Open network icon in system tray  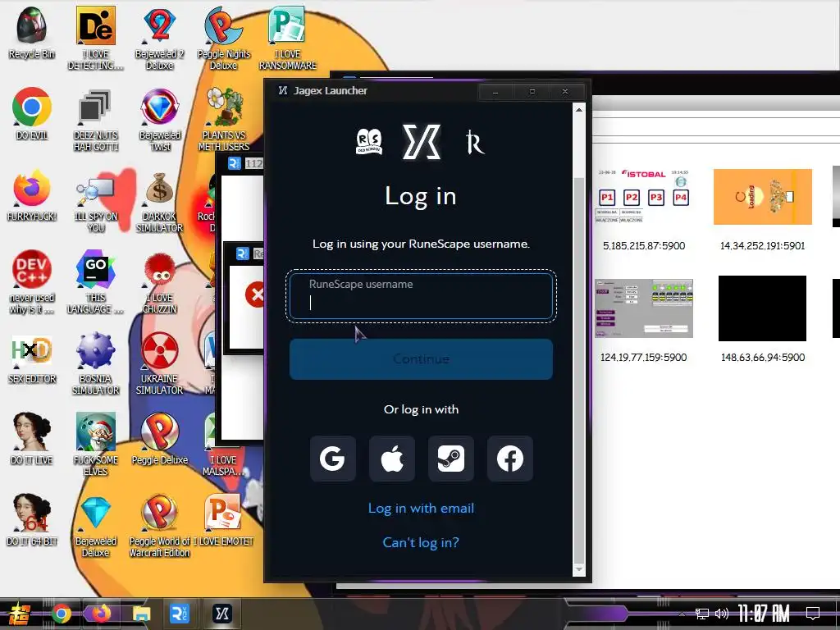click(702, 614)
